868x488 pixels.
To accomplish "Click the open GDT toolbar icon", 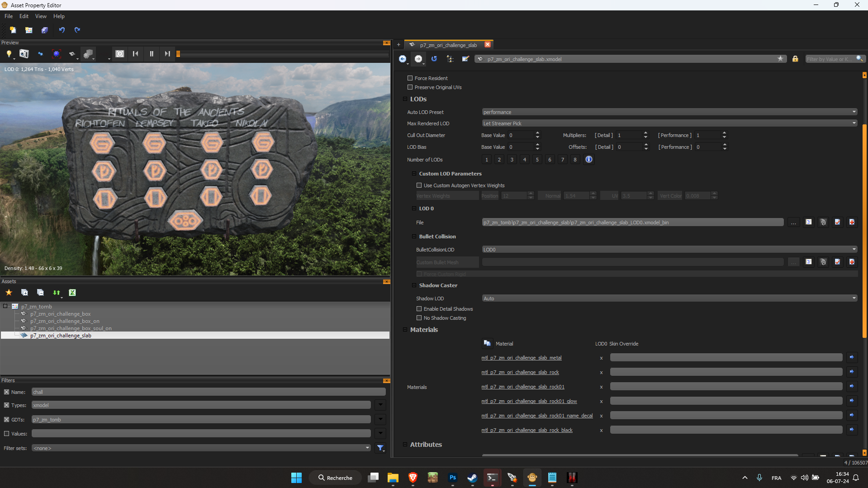I will (28, 30).
